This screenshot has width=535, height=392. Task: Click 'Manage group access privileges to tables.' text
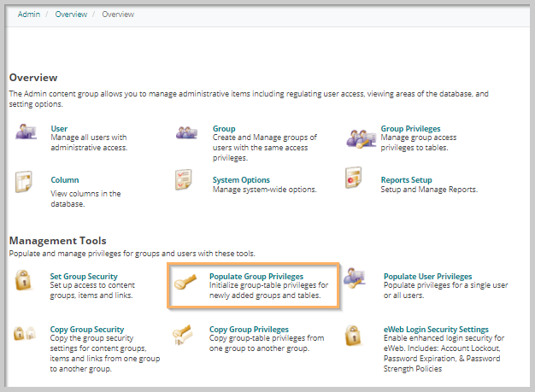tap(419, 143)
